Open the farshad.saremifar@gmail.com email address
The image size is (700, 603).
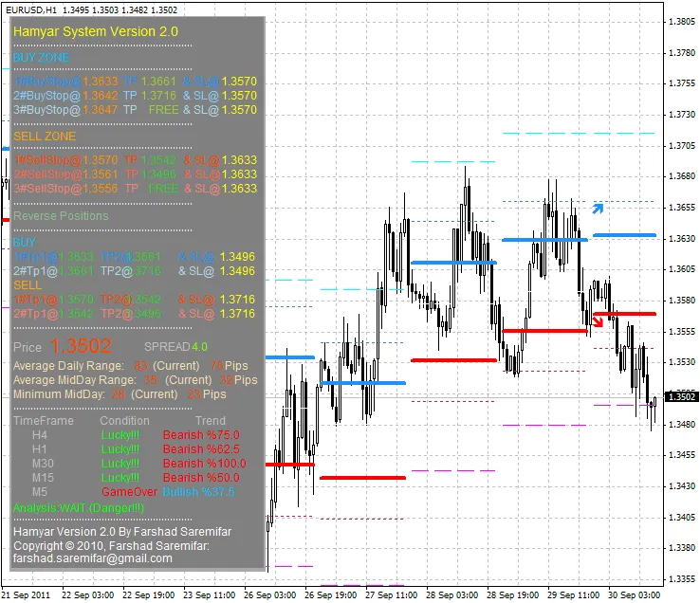pos(93,558)
